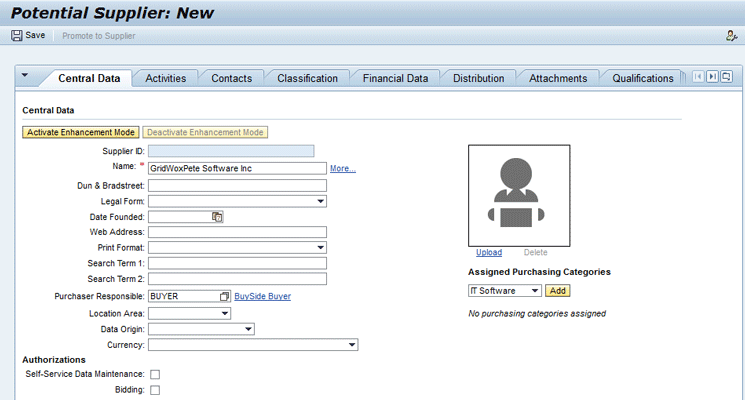Open the tab list overview icon
This screenshot has height=400, width=745.
pyautogui.click(x=726, y=77)
